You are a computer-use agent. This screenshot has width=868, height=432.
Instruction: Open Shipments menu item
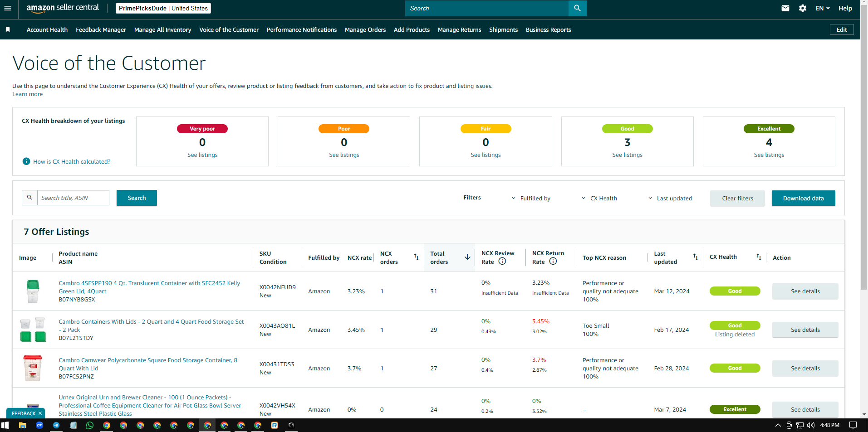click(x=503, y=29)
